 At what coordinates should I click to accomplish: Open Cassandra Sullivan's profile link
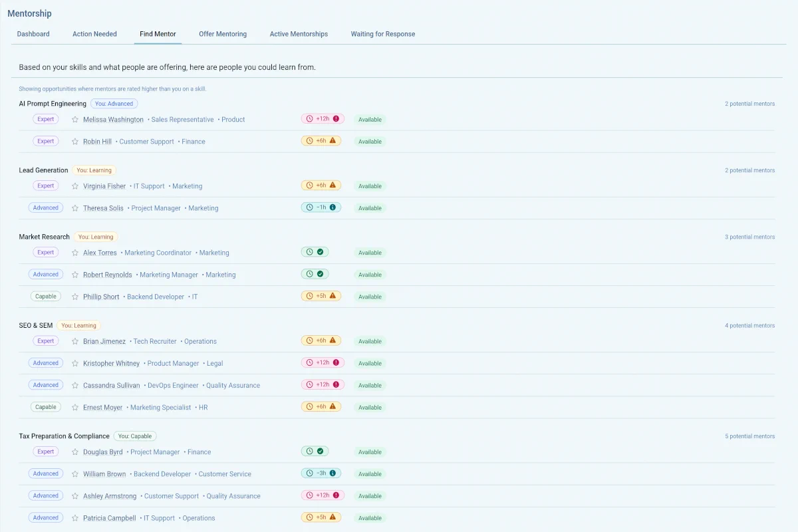click(112, 385)
